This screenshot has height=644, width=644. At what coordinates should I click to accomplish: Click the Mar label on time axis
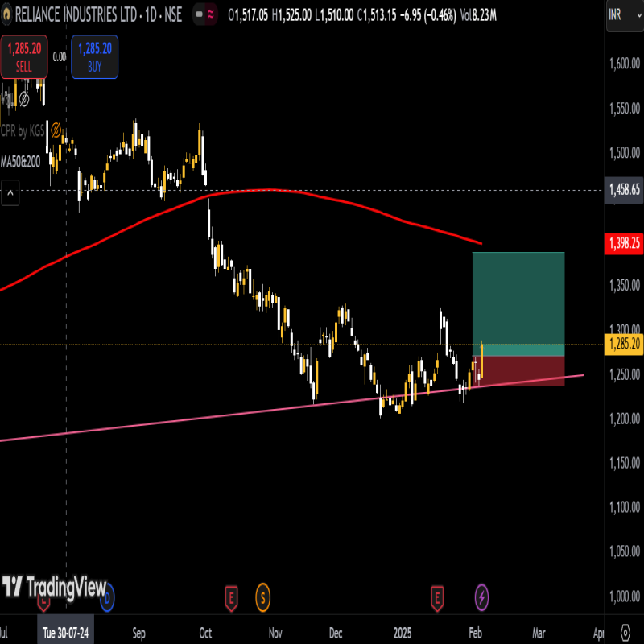point(539,633)
